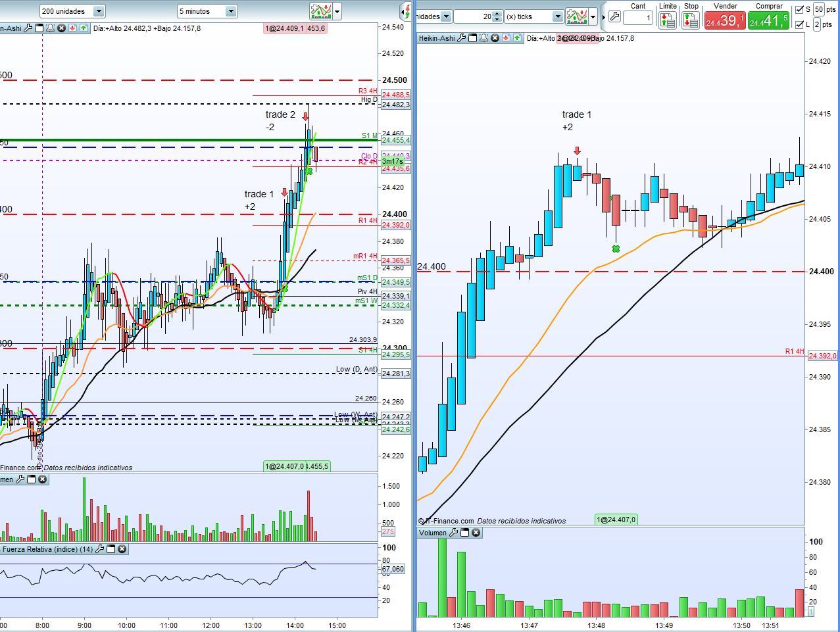Open settings wrench of right Heikin-Ashi chart

click(x=461, y=38)
